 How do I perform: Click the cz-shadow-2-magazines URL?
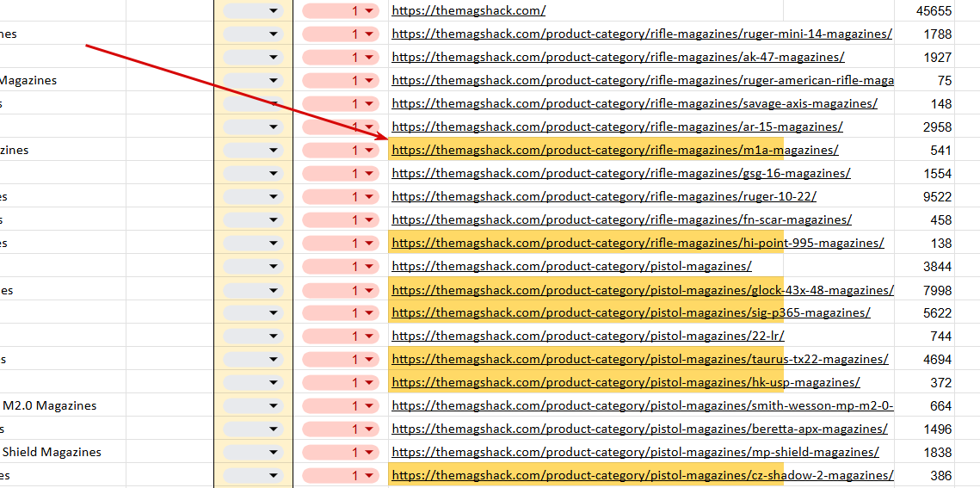pos(643,475)
